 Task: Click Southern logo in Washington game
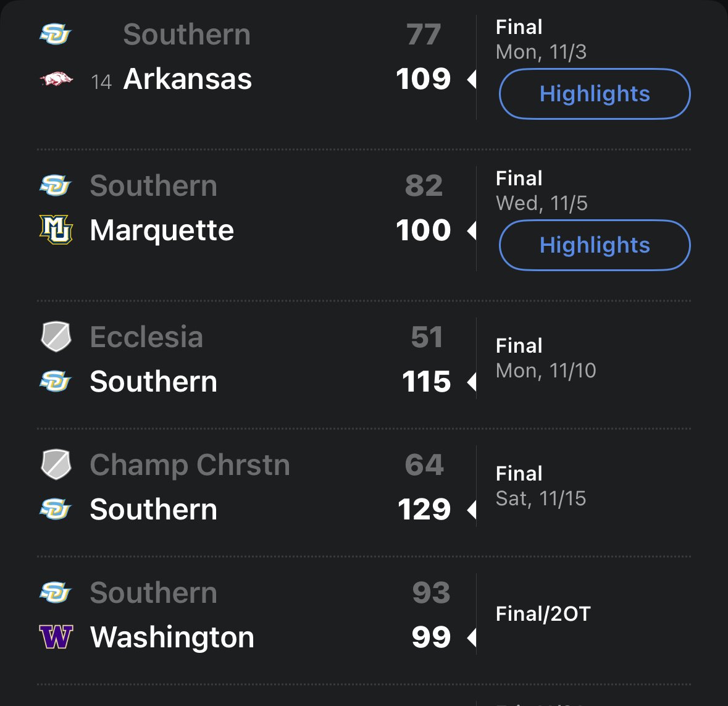point(56,592)
